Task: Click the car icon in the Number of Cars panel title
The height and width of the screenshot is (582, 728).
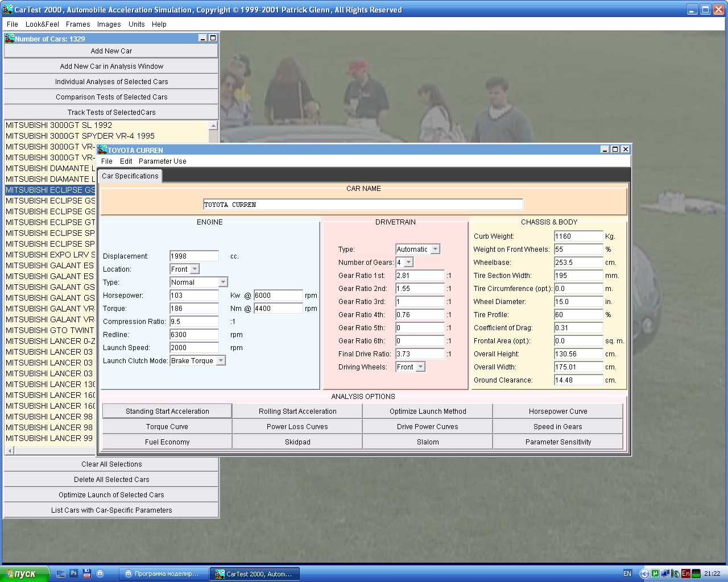Action: coord(9,38)
